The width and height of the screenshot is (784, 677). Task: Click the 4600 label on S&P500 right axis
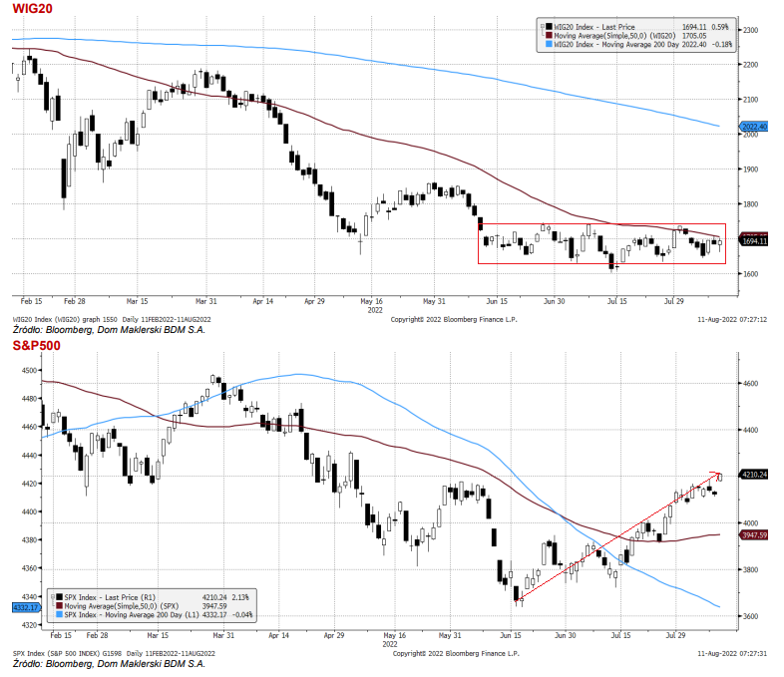[x=750, y=384]
